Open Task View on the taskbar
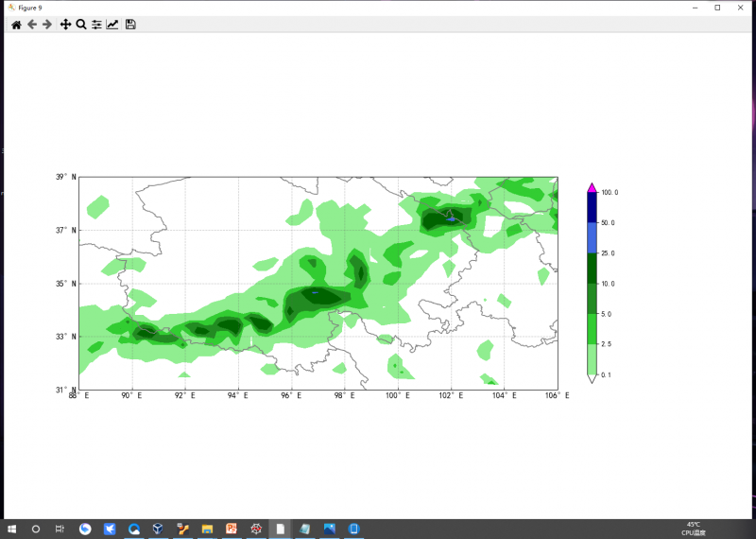Screen dimensions: 756x539 tap(60, 529)
